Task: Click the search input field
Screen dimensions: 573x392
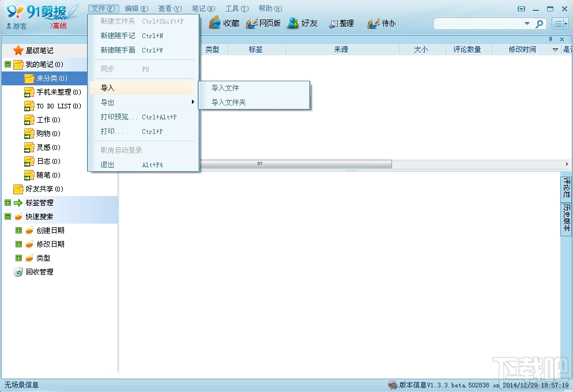Action: tap(478, 24)
